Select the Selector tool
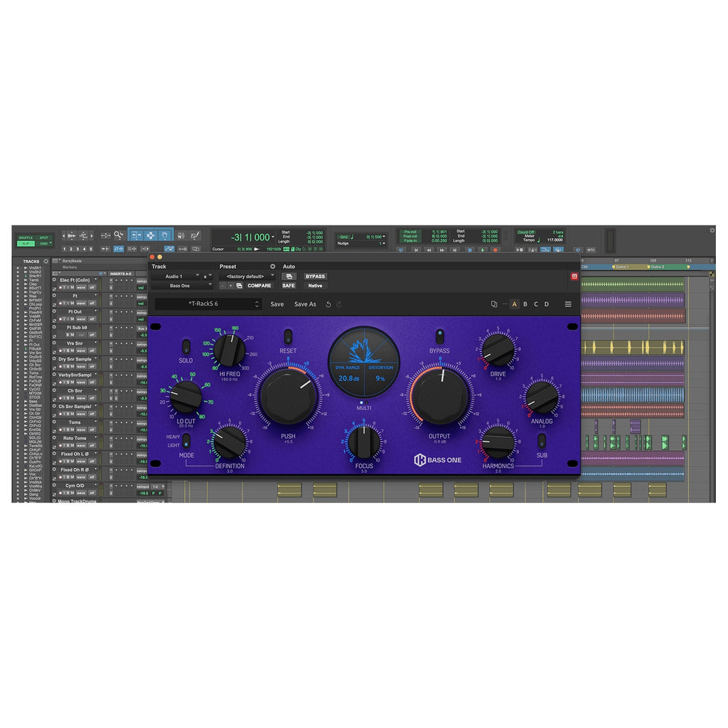The height and width of the screenshot is (728, 728). tap(151, 235)
